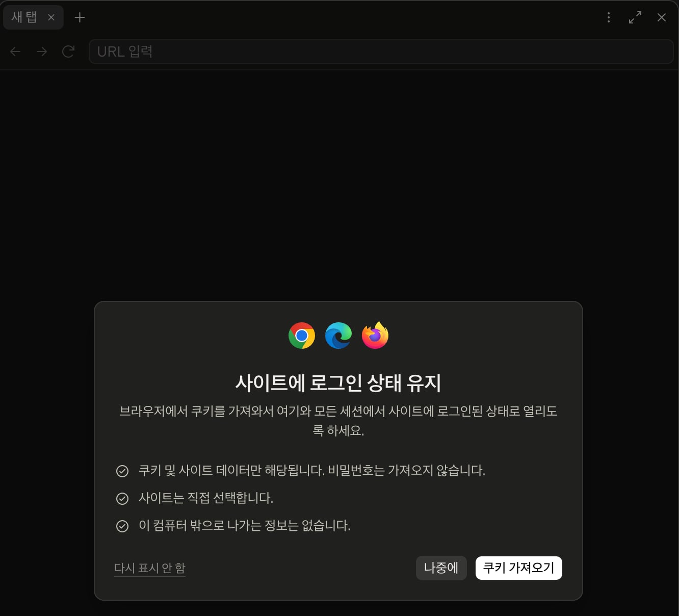
Task: Click the Chrome browser icon
Action: coord(302,336)
